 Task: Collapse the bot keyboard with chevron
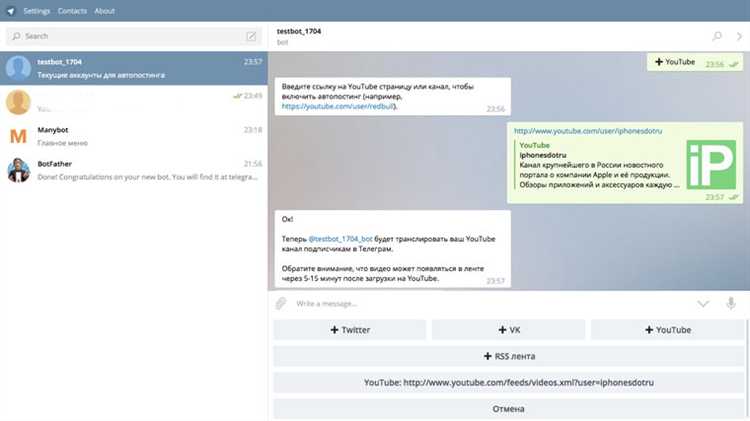pyautogui.click(x=703, y=304)
